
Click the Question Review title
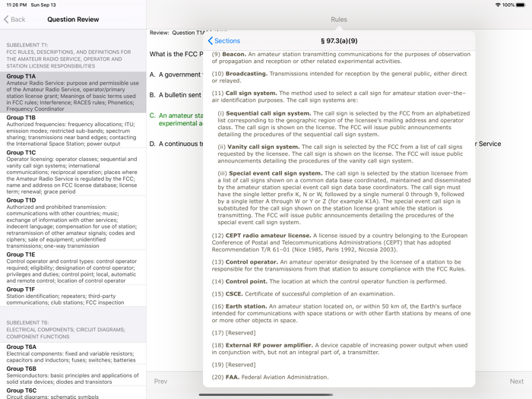pos(73,20)
